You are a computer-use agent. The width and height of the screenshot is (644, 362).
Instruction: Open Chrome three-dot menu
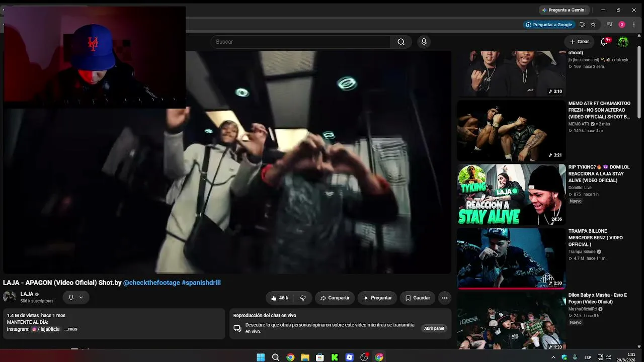(634, 24)
